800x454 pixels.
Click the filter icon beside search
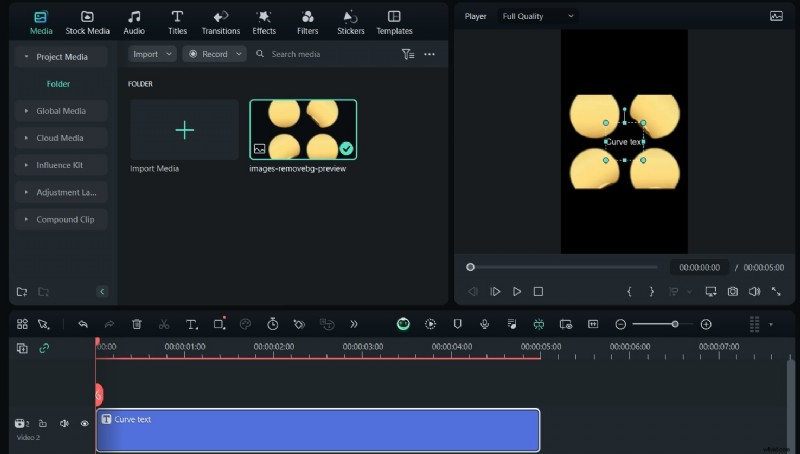coord(407,54)
